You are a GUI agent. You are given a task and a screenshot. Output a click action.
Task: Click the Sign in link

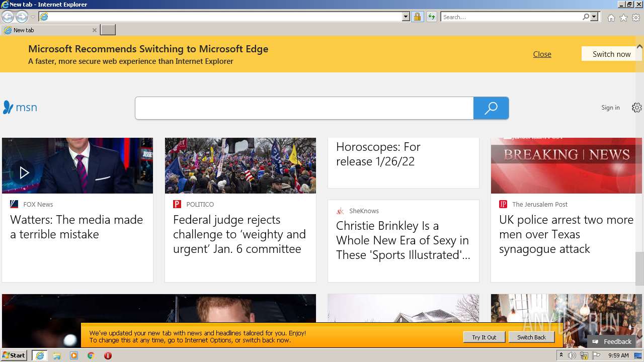[610, 108]
